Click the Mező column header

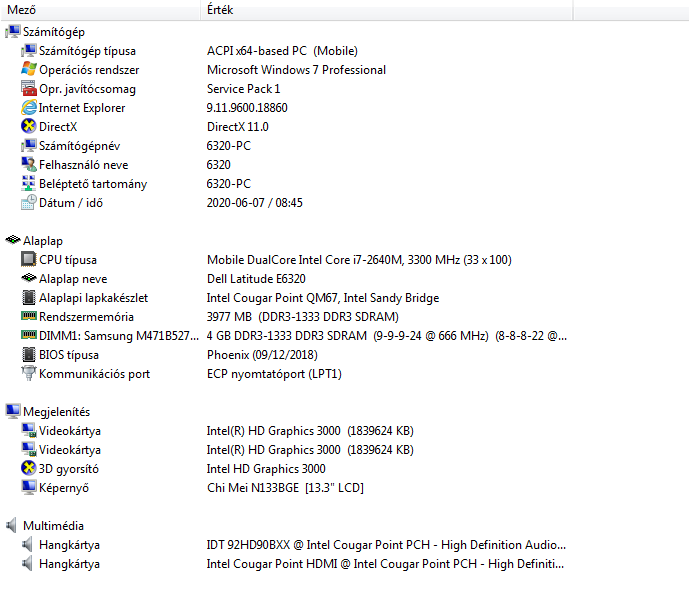pyautogui.click(x=101, y=10)
